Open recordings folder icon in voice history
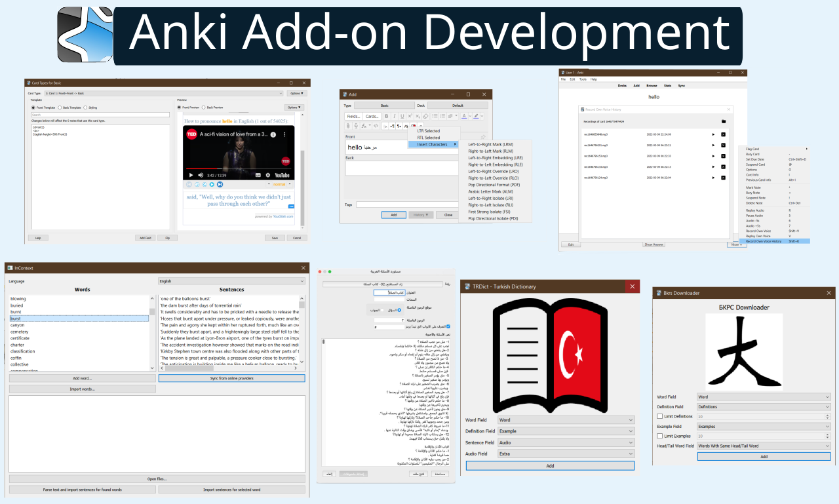This screenshot has width=839, height=504. (723, 121)
